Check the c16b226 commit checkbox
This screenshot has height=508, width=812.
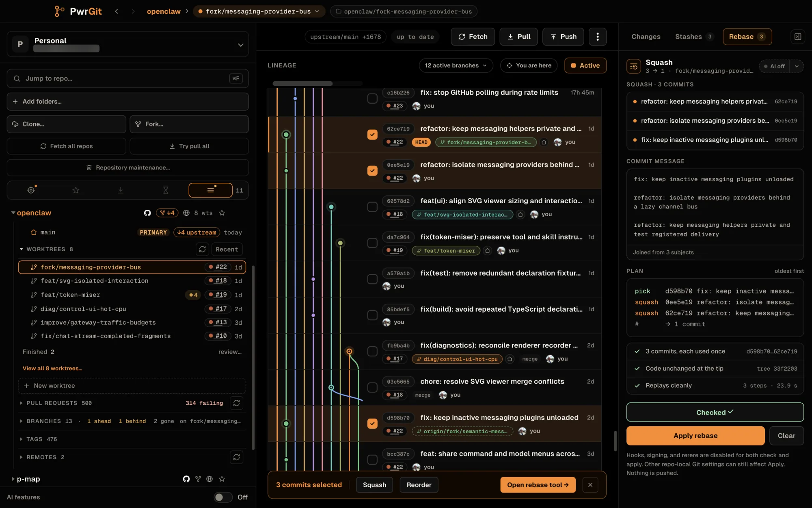coord(372,98)
